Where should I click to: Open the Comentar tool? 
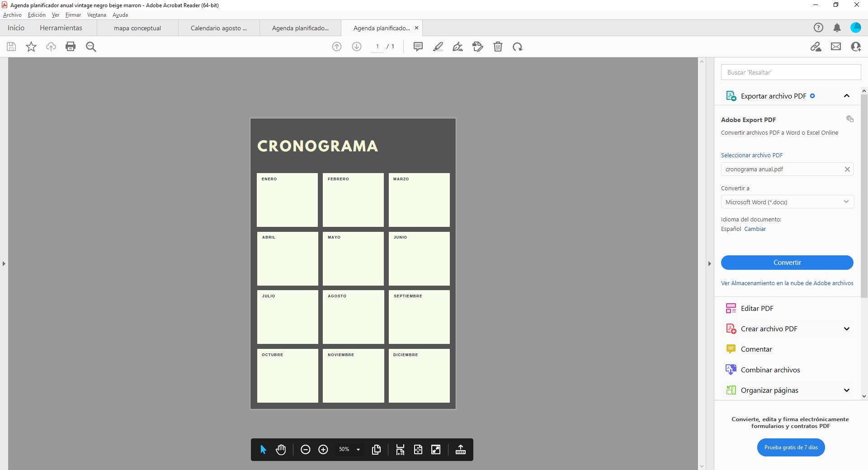click(756, 349)
